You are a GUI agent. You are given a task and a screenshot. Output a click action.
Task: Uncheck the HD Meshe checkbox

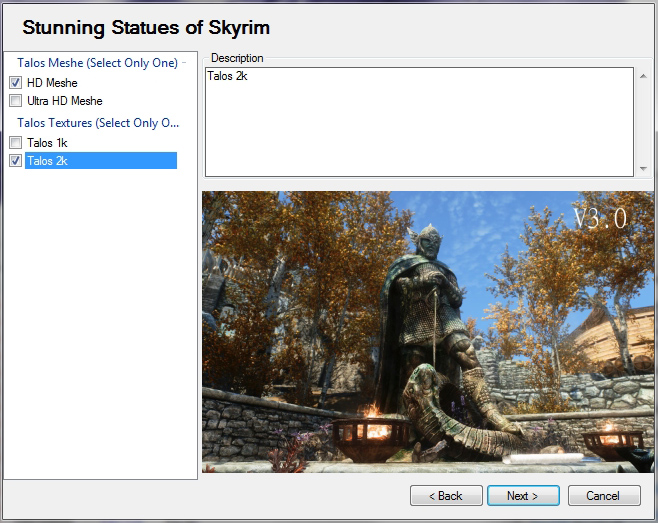click(16, 83)
